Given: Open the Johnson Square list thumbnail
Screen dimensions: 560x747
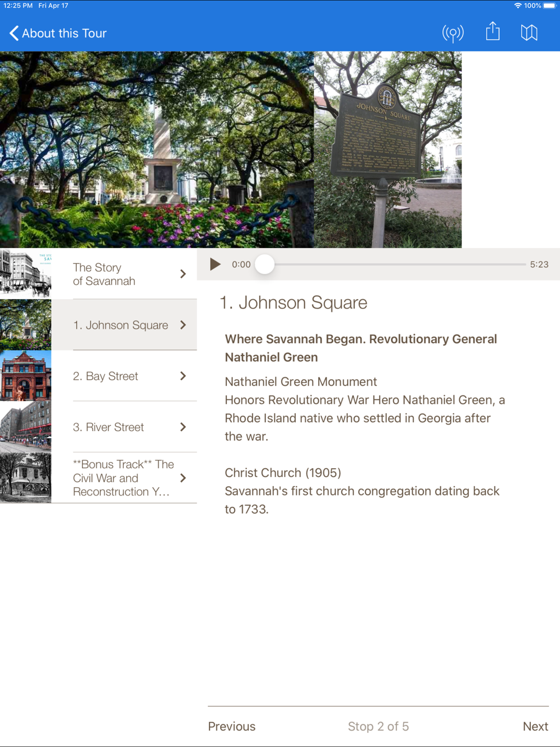Looking at the screenshot, I should point(26,325).
